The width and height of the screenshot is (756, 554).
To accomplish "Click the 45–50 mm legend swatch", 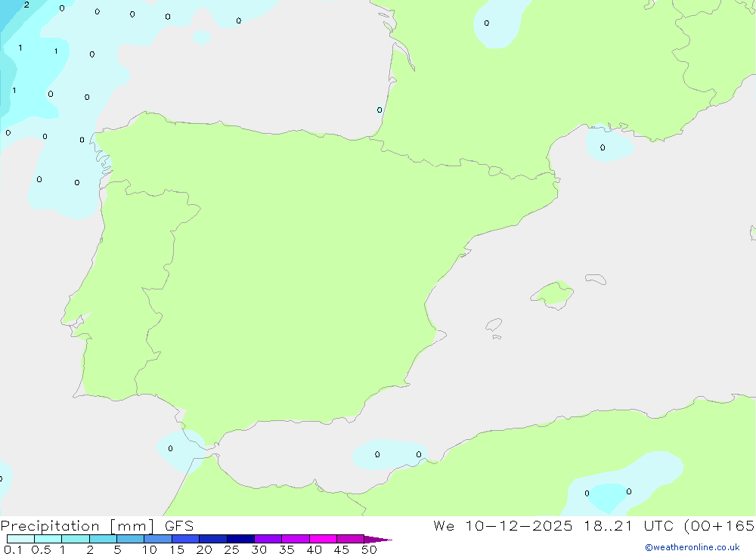I will tap(351, 539).
